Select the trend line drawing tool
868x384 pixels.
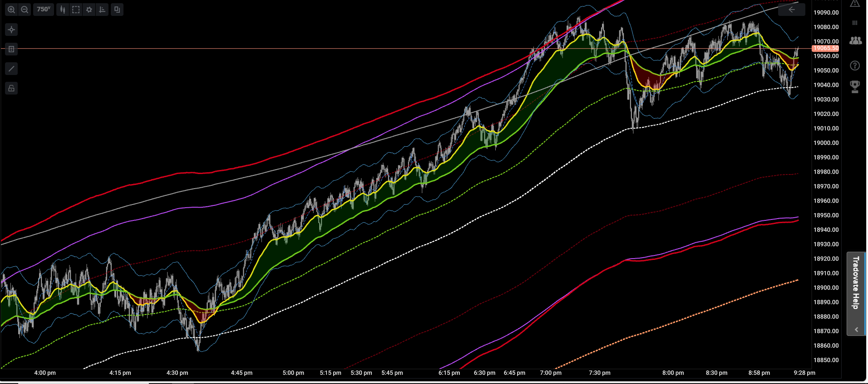tap(11, 69)
